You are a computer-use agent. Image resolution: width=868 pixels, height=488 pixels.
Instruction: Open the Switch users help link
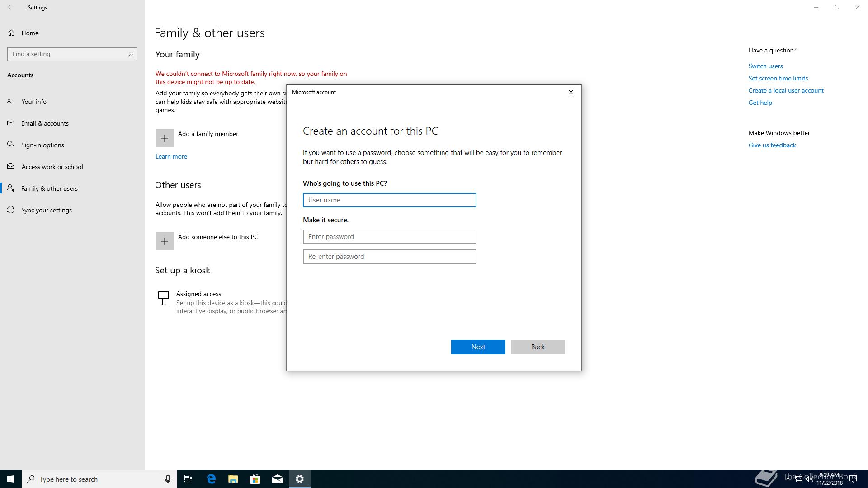coord(765,66)
